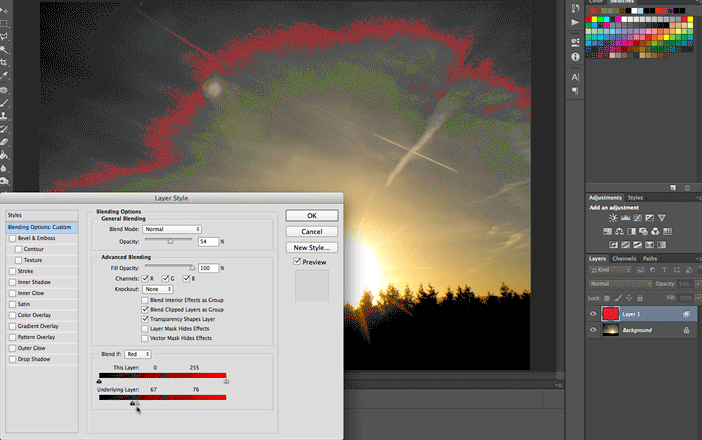
Task: Select the Crop tool
Action: [x=4, y=63]
